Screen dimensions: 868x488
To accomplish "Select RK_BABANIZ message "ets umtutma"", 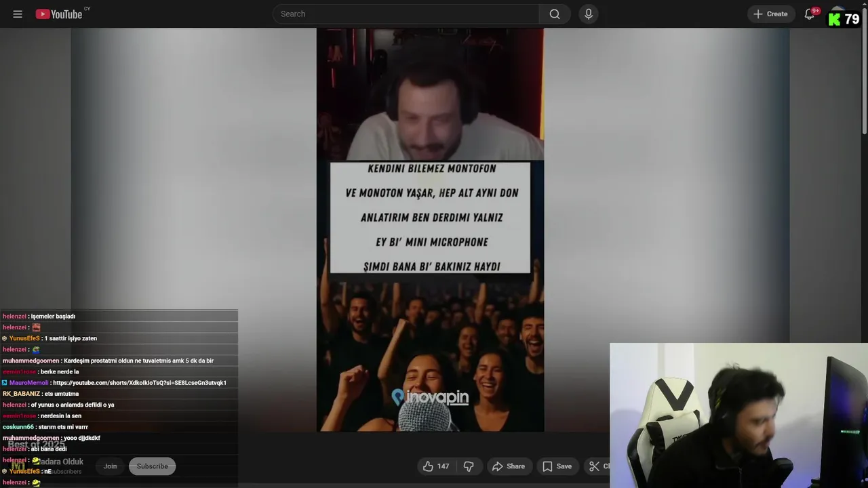I will (x=62, y=394).
